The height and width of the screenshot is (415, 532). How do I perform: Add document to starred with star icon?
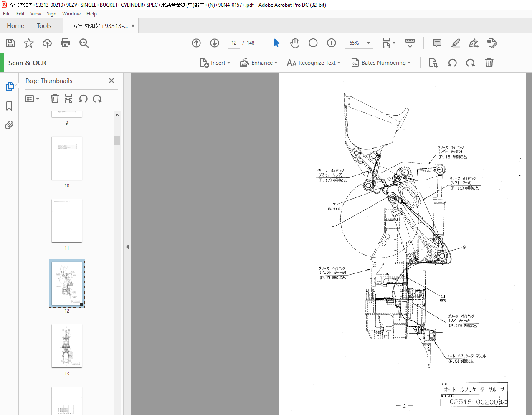(29, 43)
